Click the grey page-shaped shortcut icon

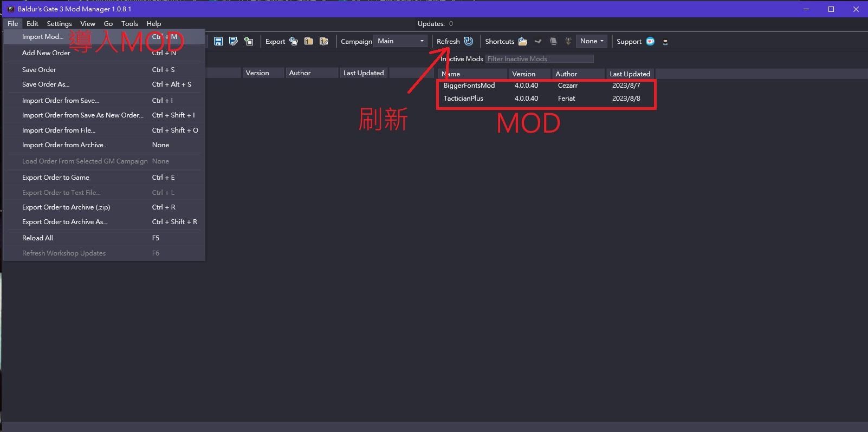[553, 41]
